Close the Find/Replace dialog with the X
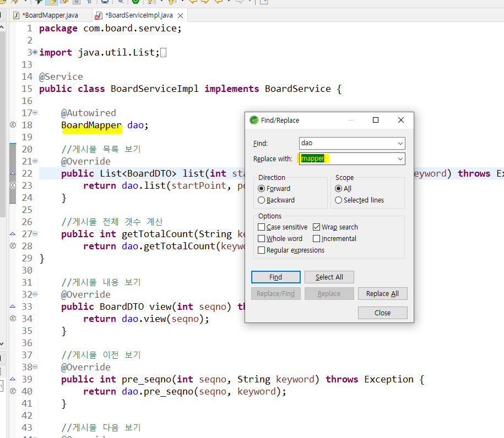 coord(401,120)
